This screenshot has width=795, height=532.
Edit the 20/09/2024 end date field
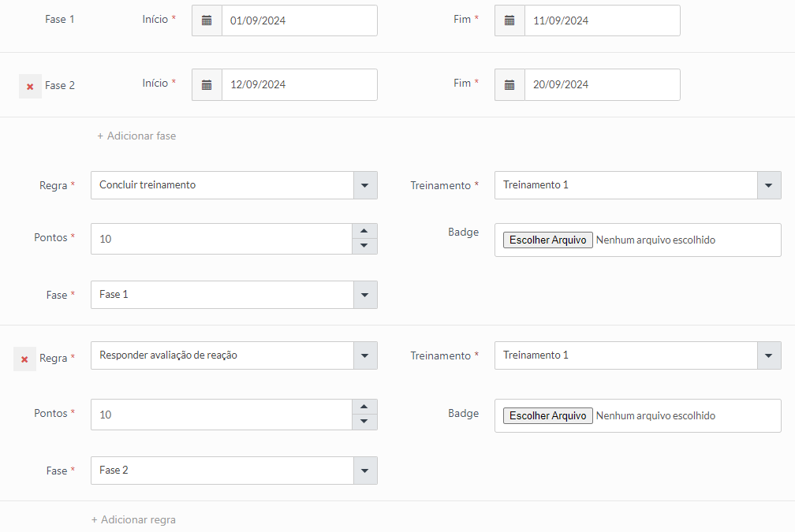(x=601, y=84)
